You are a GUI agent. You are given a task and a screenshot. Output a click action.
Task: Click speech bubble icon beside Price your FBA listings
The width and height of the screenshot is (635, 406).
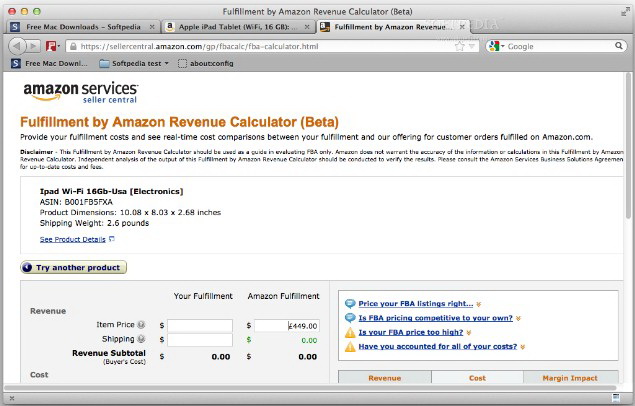350,304
